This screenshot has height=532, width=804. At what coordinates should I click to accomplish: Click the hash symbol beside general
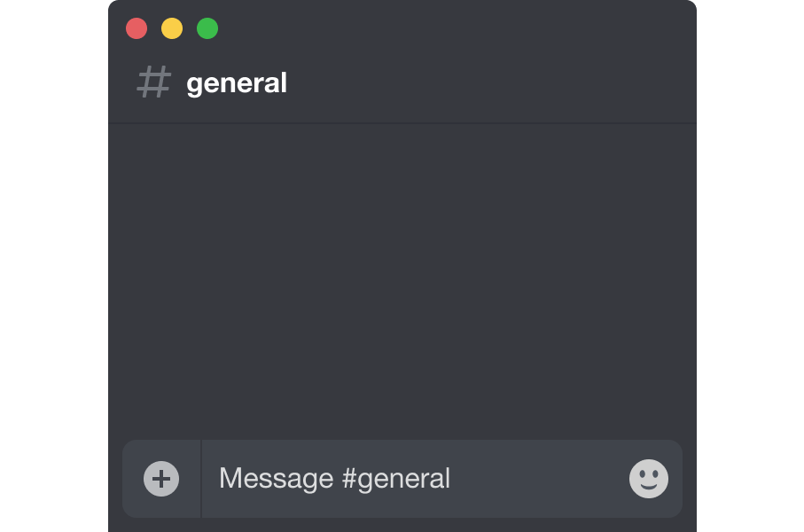tap(154, 82)
